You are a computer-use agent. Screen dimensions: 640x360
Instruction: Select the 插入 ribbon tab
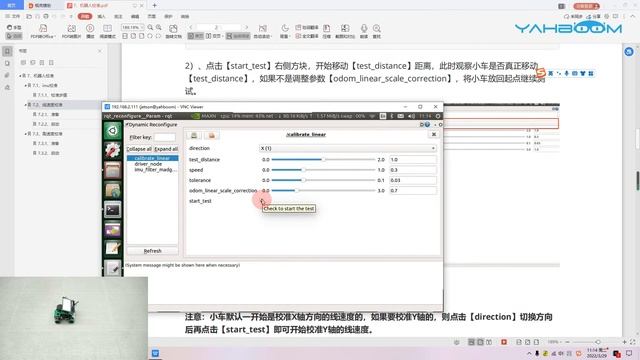pyautogui.click(x=101, y=16)
